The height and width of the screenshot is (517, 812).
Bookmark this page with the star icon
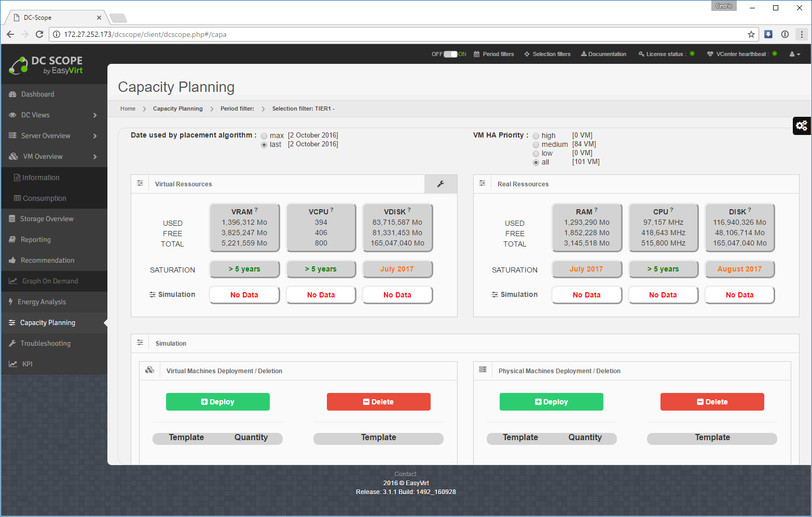[x=751, y=34]
